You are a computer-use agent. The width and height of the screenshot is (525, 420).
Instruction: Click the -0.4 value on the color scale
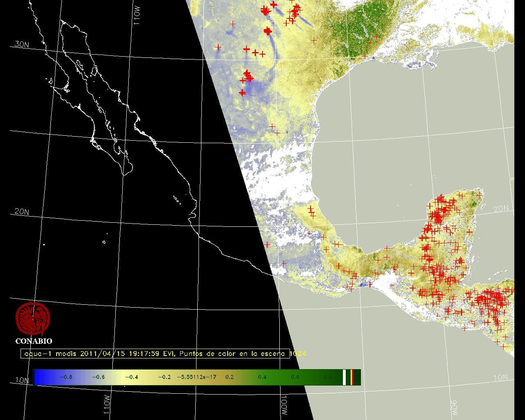point(131,377)
